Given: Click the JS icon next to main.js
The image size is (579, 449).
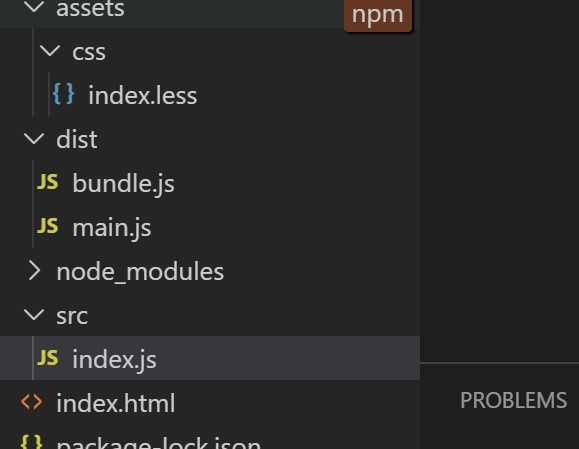Looking at the screenshot, I should [x=48, y=226].
